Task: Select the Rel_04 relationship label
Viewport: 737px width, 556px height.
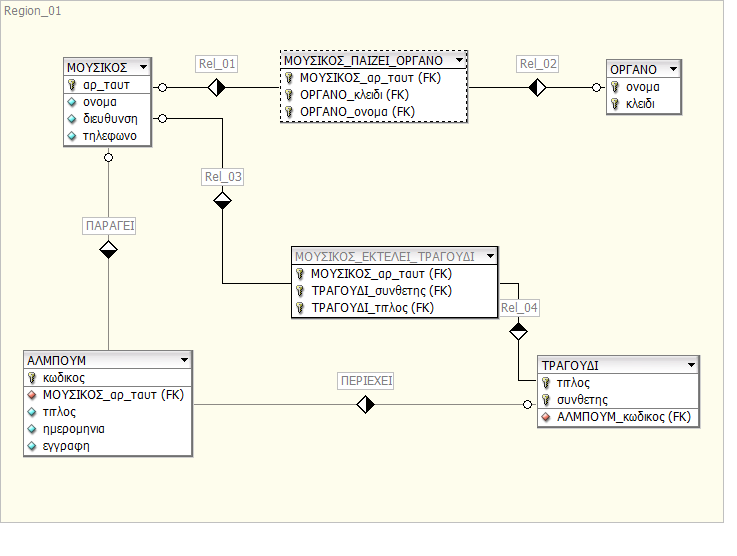Action: pyautogui.click(x=519, y=308)
